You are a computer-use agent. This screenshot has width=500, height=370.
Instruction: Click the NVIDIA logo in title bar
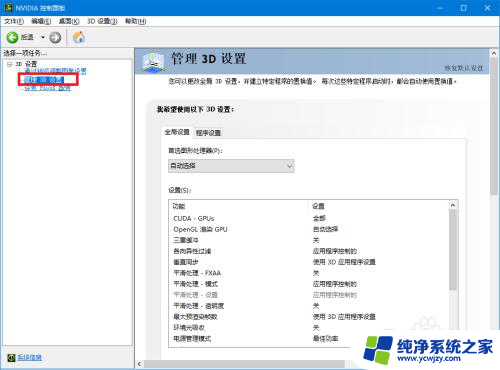tap(9, 8)
